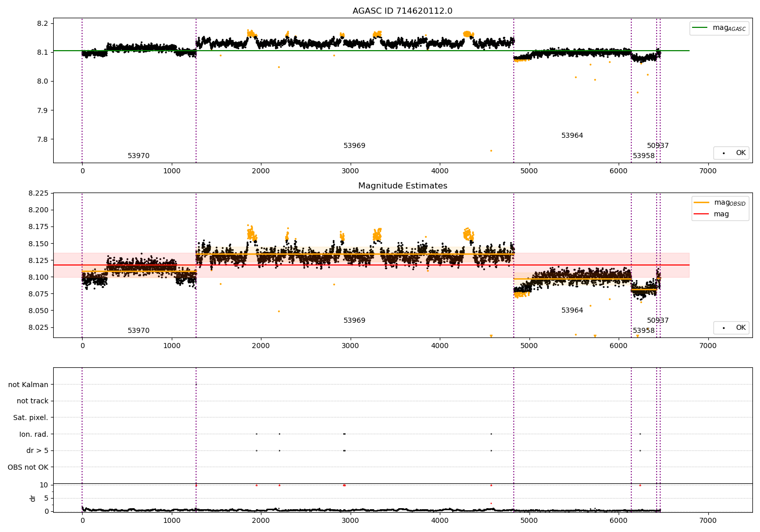Viewport: 760px width, 532px height.
Task: Click the orange line sample beside mag OBSID
Action: pos(702,202)
